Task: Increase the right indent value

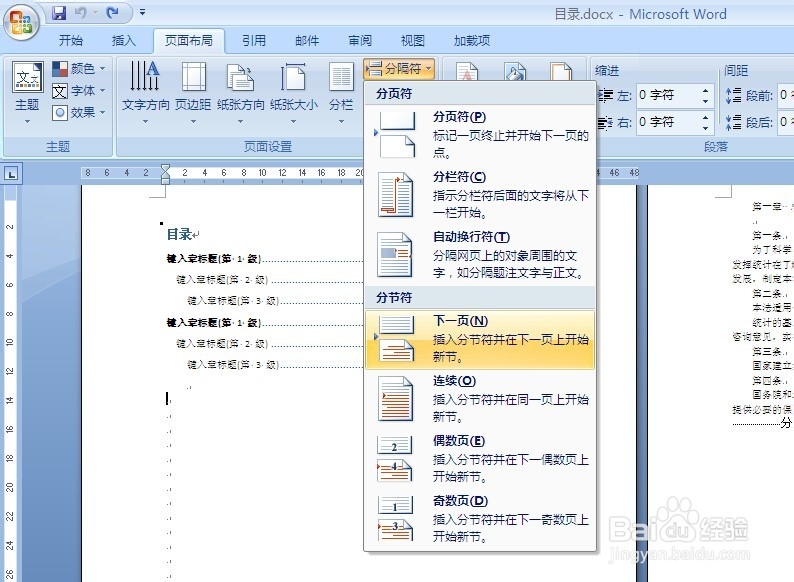Action: coord(706,117)
